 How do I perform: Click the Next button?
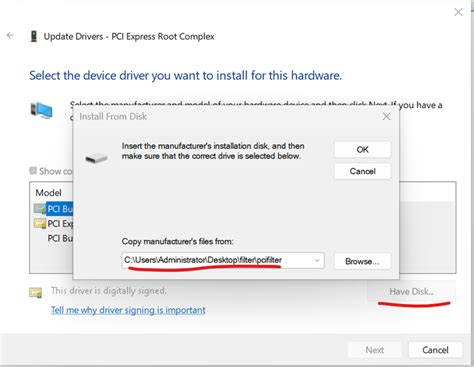375,350
